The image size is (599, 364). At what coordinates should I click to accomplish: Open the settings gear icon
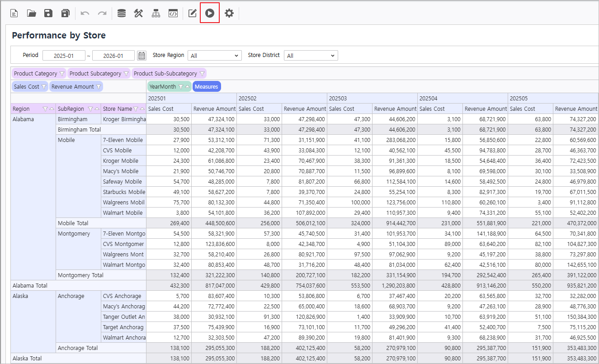(x=229, y=14)
